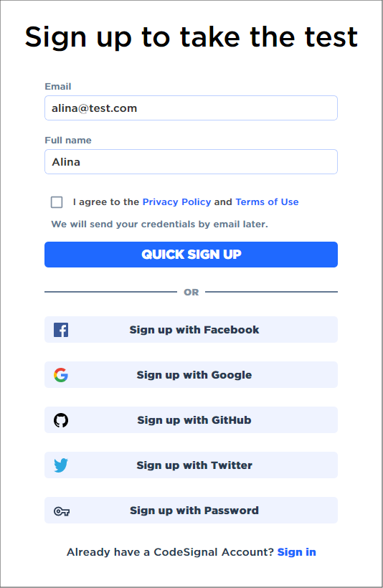The width and height of the screenshot is (383, 588).
Task: Choose Sign up with GitHub text
Action: (194, 420)
